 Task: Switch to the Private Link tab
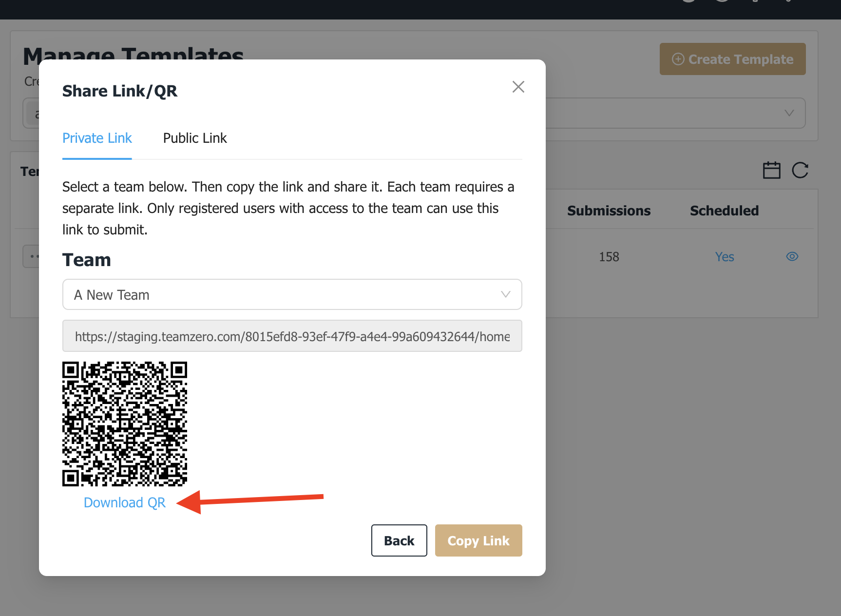point(97,138)
